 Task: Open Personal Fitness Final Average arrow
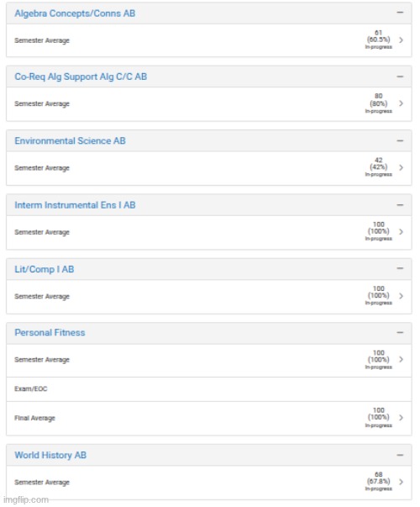tap(401, 417)
